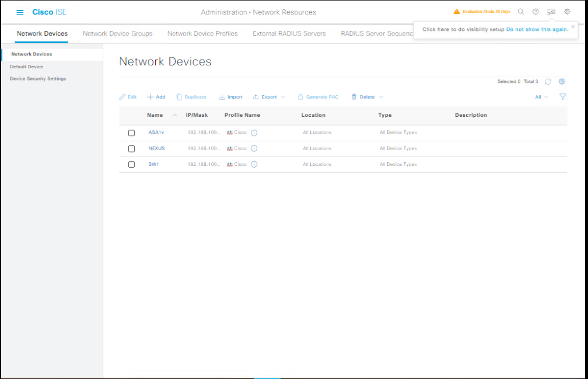
Task: Switch to RADIUS Server Sequences tab
Action: (377, 33)
